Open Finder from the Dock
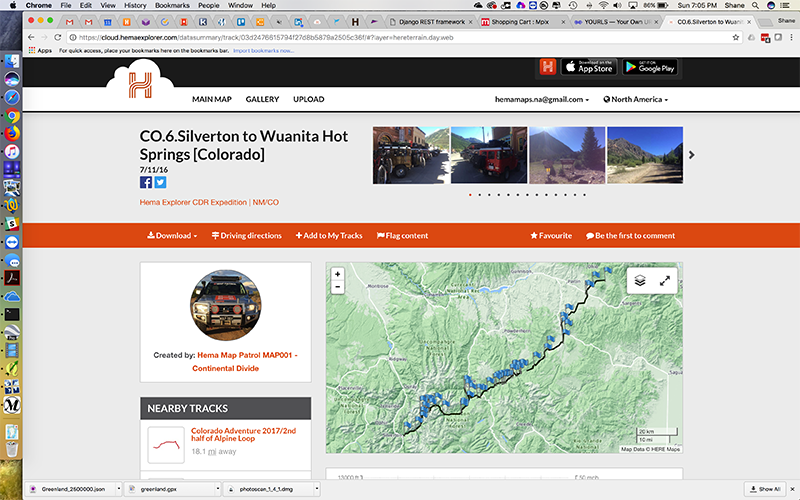800x500 pixels. click(12, 62)
